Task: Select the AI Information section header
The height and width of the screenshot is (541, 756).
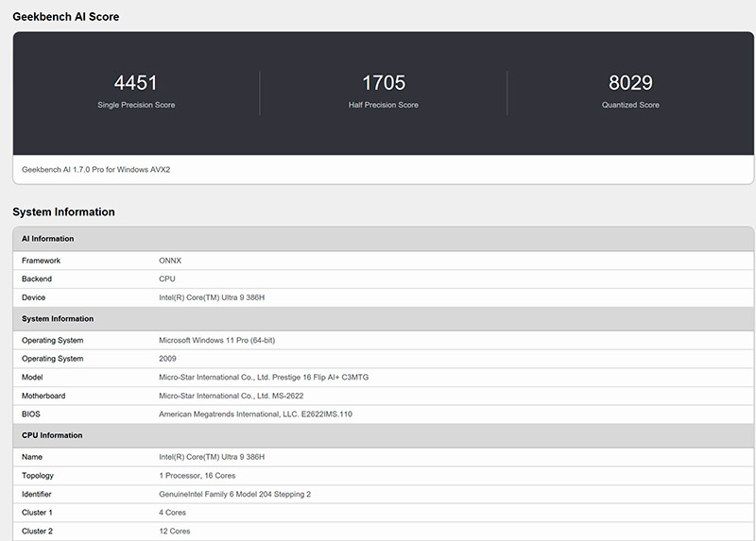Action: coord(48,239)
